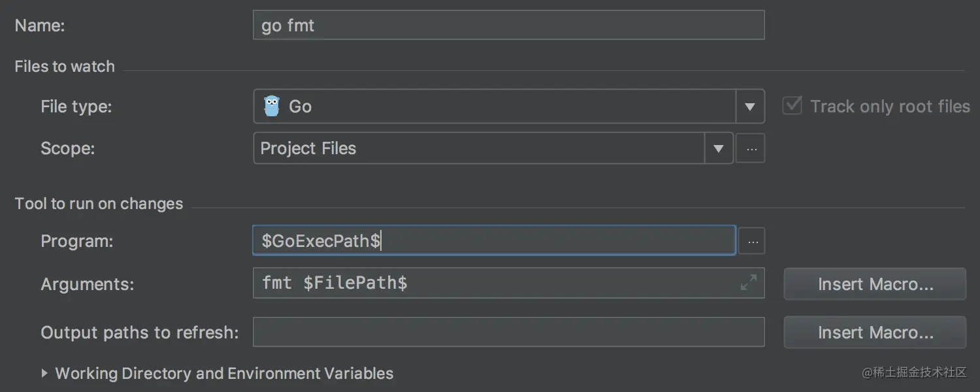Click the Files to watch section header
The image size is (980, 392).
64,66
